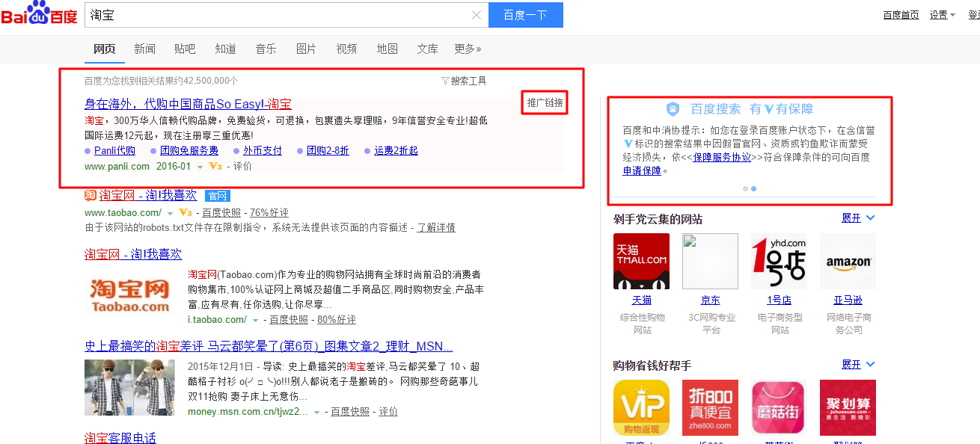This screenshot has height=444, width=980.
Task: Click the 1号店 yhd.com logo icon
Action: (779, 261)
